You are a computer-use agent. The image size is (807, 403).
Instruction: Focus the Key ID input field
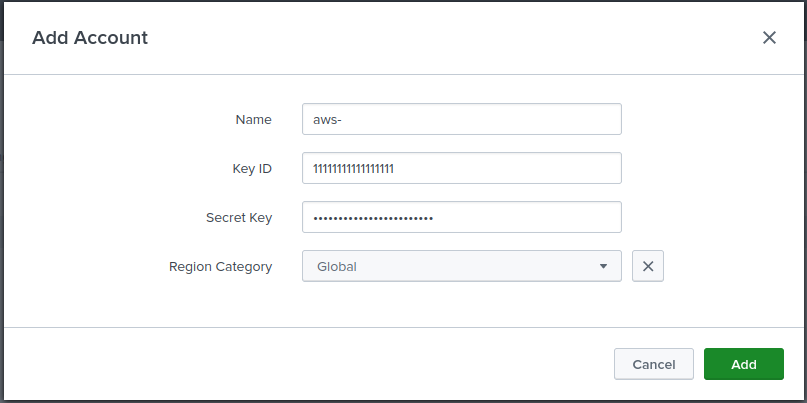pyautogui.click(x=462, y=168)
